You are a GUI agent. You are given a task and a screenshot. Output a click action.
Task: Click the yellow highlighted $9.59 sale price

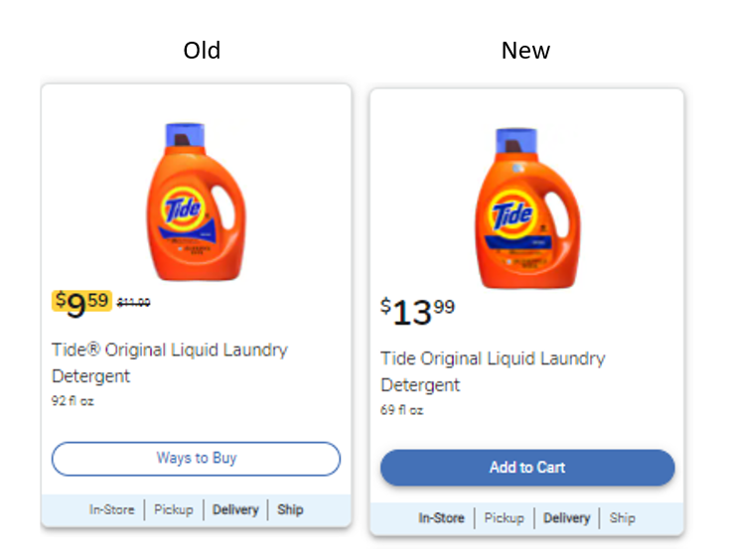[x=81, y=302]
